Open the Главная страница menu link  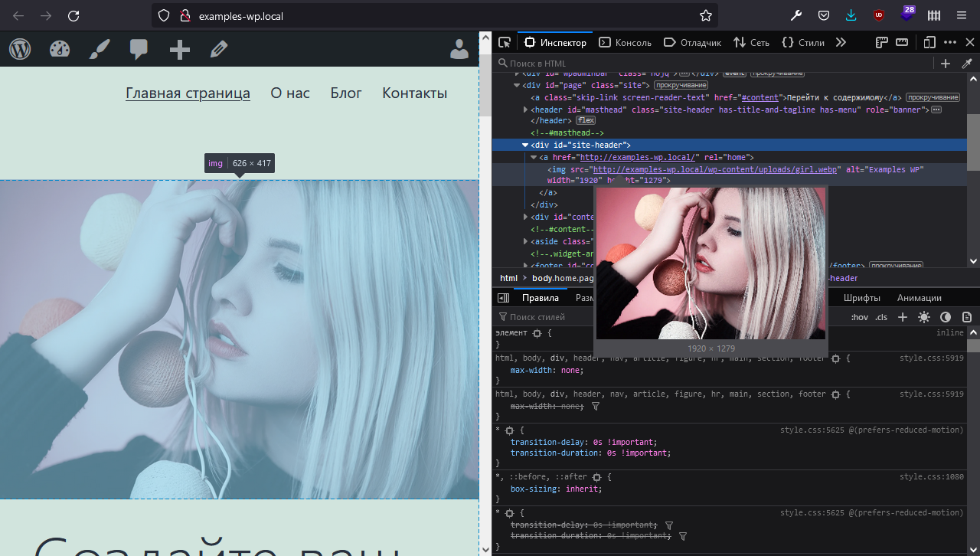click(188, 93)
